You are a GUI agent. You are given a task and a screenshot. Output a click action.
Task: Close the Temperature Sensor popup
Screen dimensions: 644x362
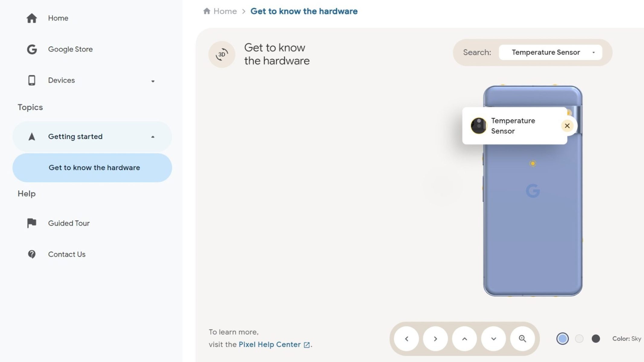(x=567, y=126)
